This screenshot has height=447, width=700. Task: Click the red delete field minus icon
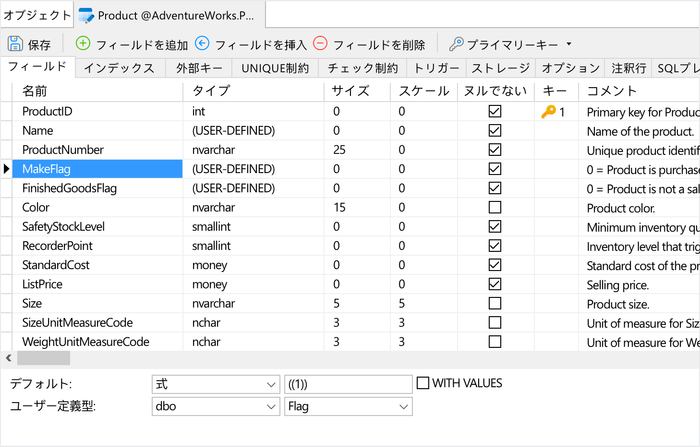(320, 44)
